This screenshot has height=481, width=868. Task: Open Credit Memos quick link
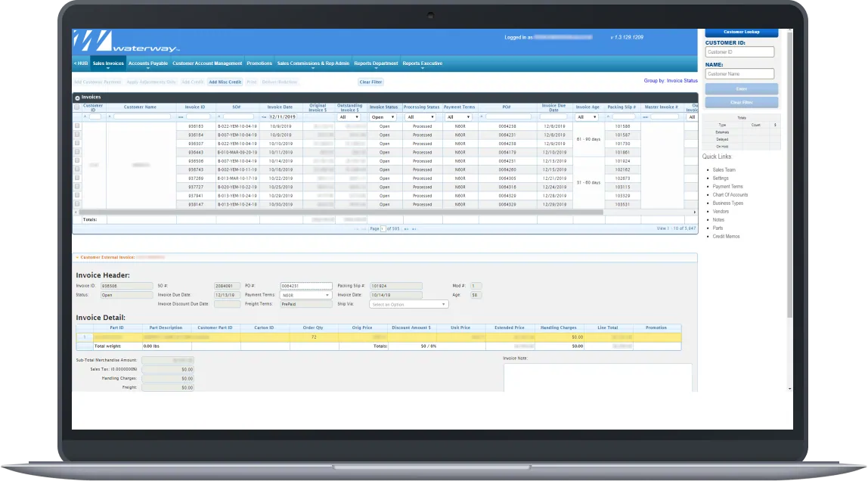pyautogui.click(x=726, y=237)
